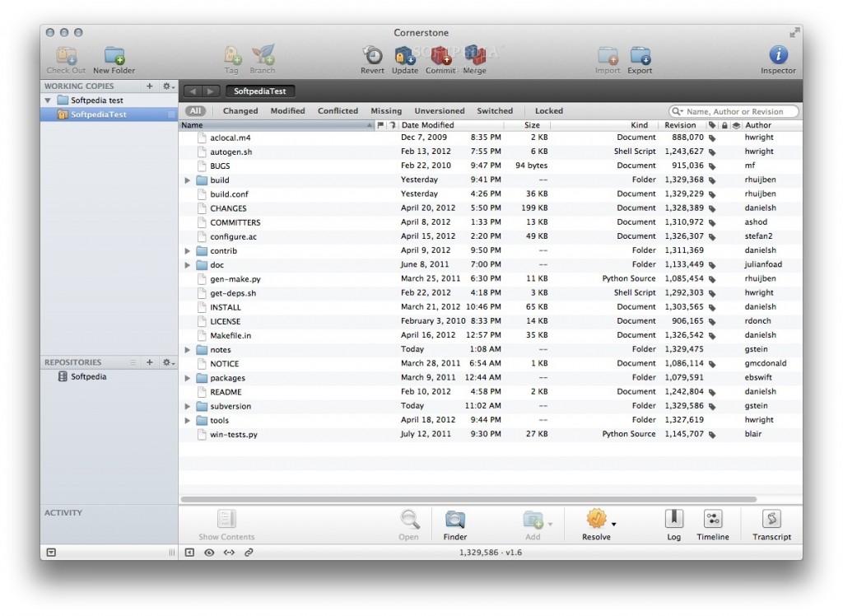Click the compare arrows icon in status bar
The width and height of the screenshot is (843, 616).
click(229, 553)
